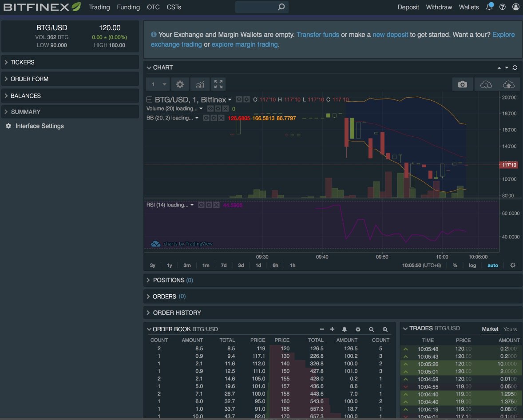Open notifications bell in top bar

(x=489, y=7)
